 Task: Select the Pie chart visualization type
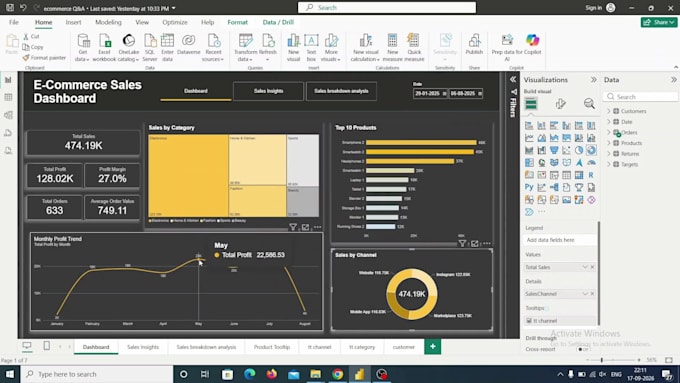[579, 150]
